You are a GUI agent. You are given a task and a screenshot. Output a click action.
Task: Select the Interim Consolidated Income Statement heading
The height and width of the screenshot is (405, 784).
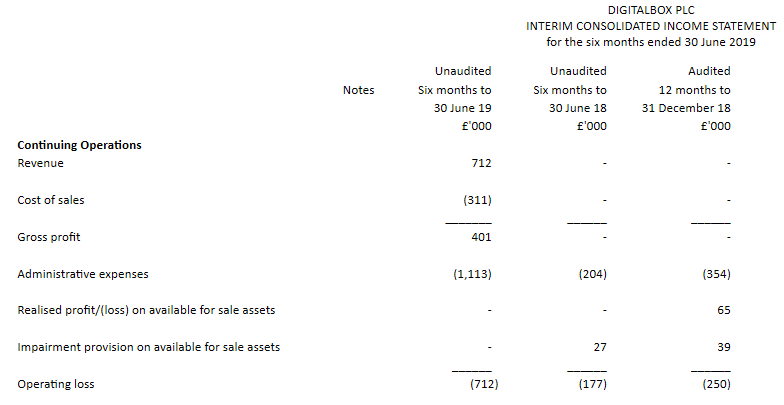coord(651,26)
